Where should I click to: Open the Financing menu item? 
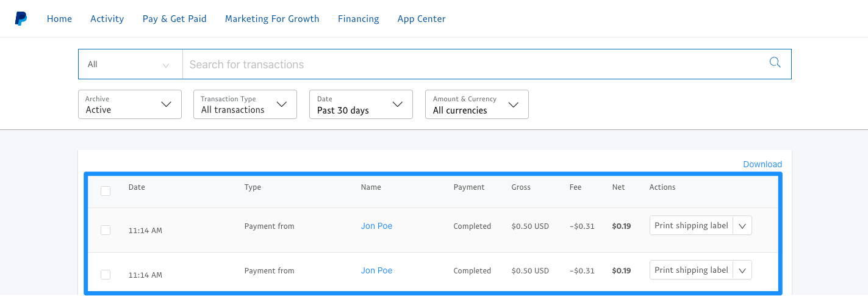pyautogui.click(x=359, y=19)
